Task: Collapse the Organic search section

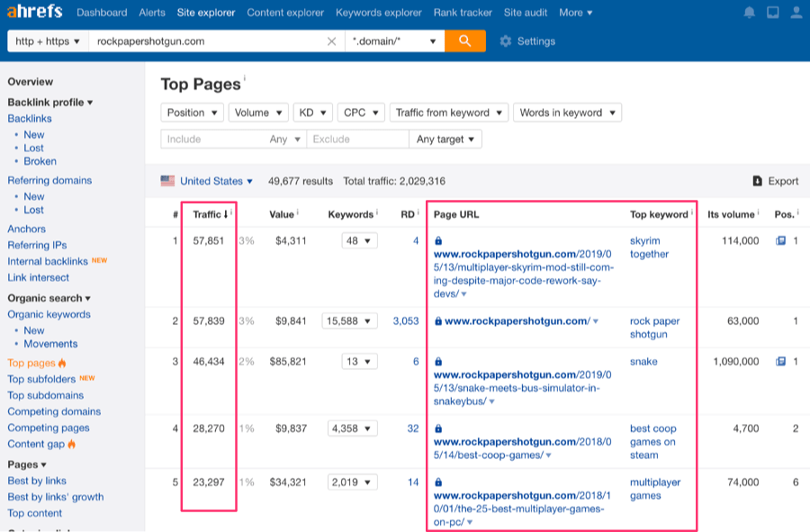Action: [x=49, y=298]
